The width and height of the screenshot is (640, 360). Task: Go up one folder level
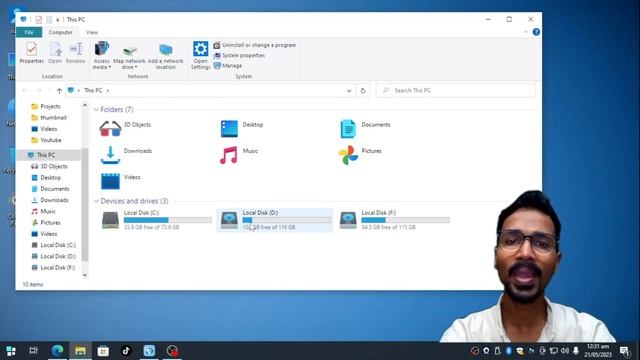pyautogui.click(x=59, y=91)
